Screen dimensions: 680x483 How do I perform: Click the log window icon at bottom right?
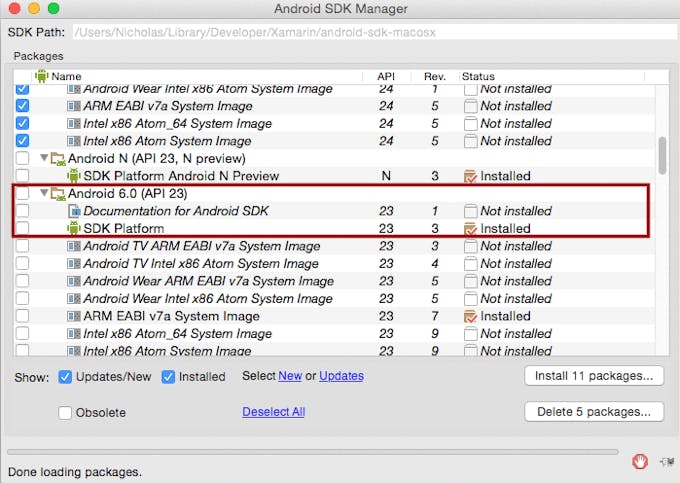point(663,461)
